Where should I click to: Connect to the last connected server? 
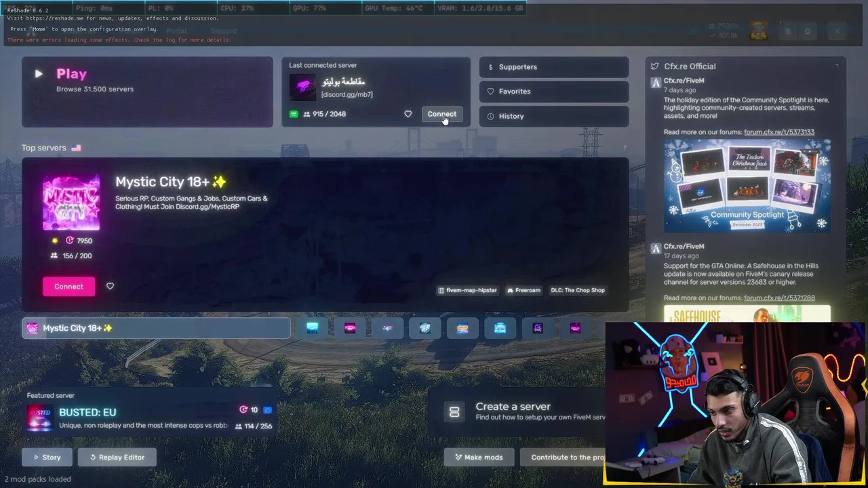(441, 114)
